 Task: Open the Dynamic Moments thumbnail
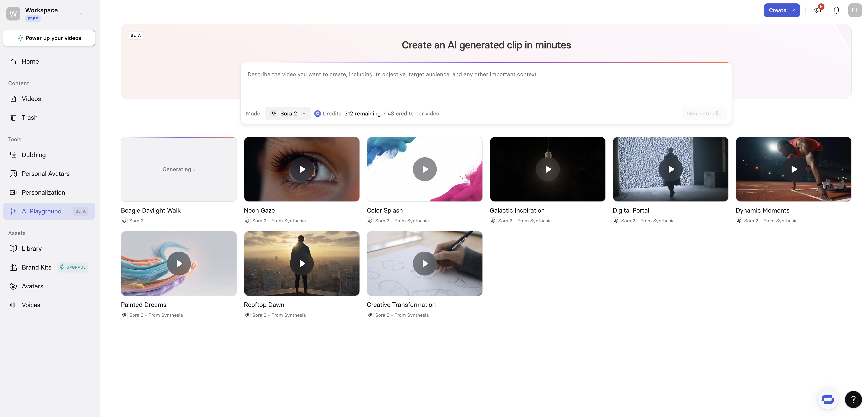(793, 169)
